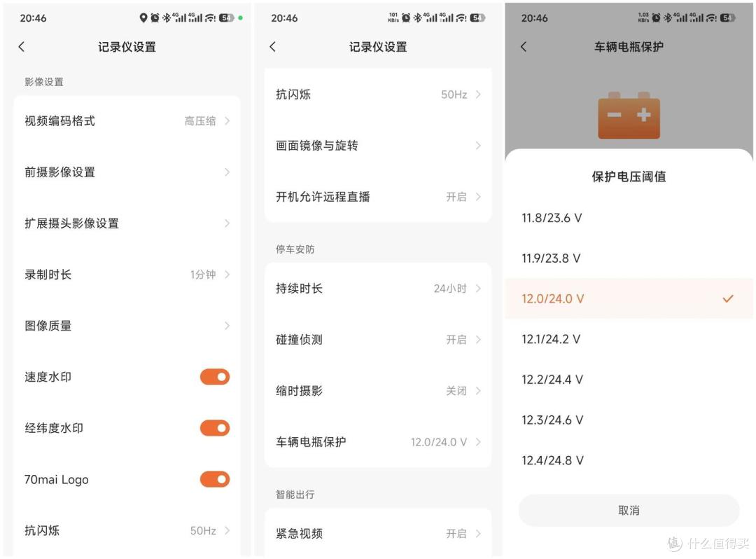756x559 pixels.
Task: Tap alarm clock icon in left status bar
Action: pos(155,18)
